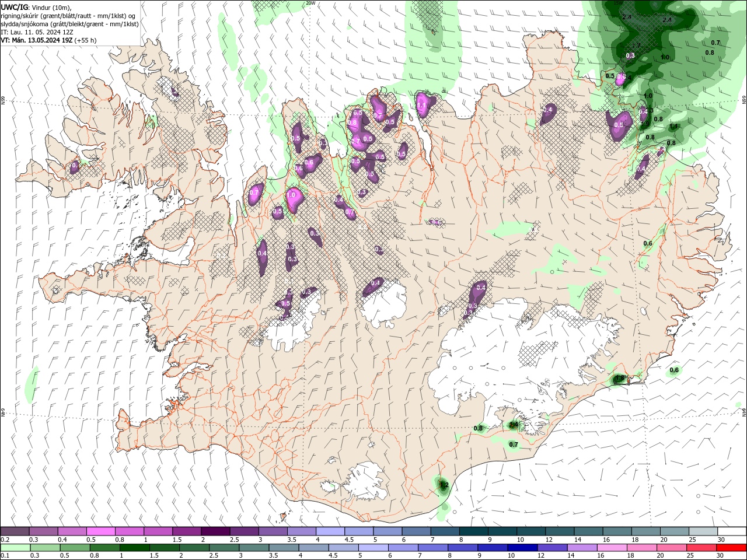Screen dimensions: 747x560
Task: Click the 3 swatch in upper legend row
Action: (x=273, y=531)
